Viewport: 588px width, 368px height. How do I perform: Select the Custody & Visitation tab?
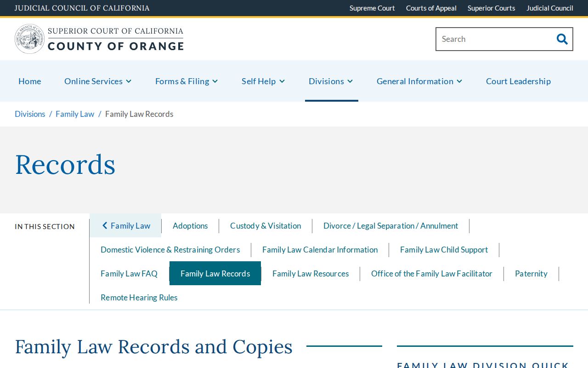tap(266, 226)
